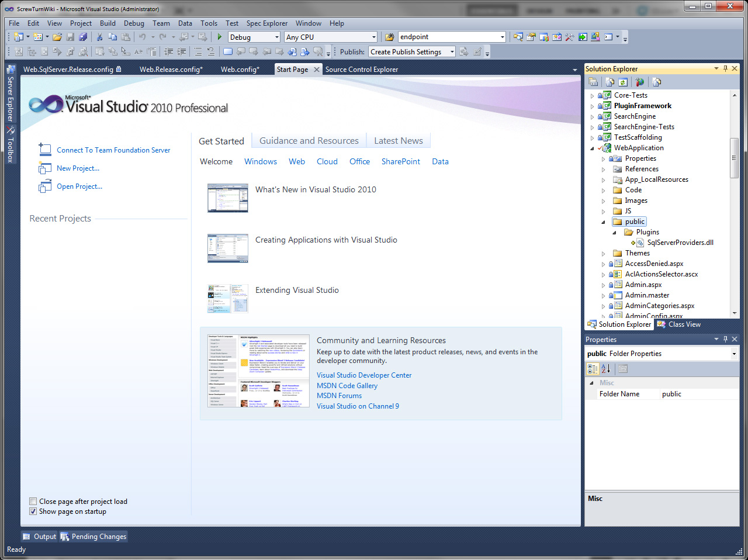
Task: Expand the Themes folder node
Action: (x=603, y=254)
